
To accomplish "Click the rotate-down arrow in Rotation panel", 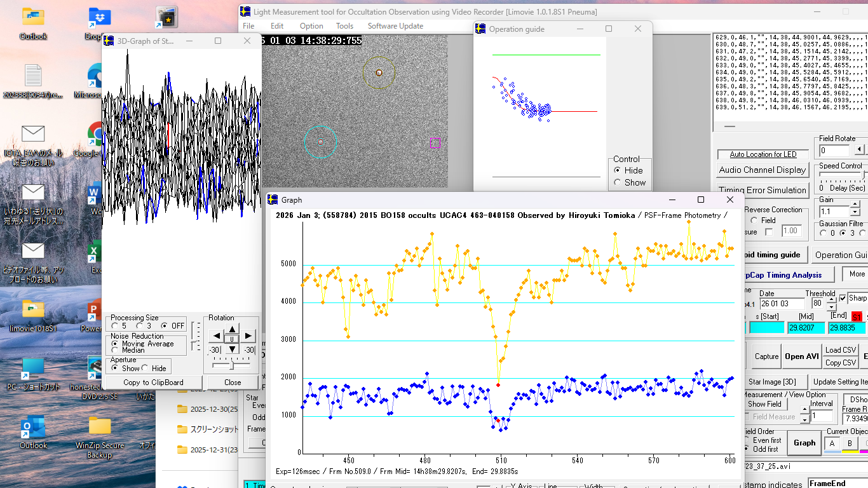I will tap(233, 349).
